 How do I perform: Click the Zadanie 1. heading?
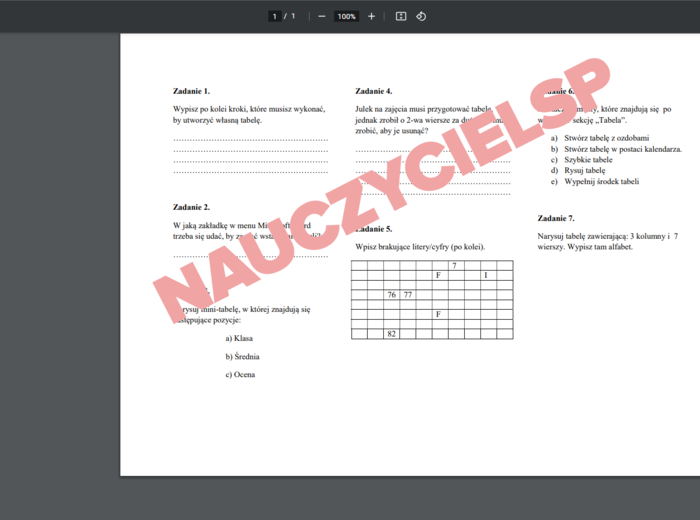tap(191, 91)
